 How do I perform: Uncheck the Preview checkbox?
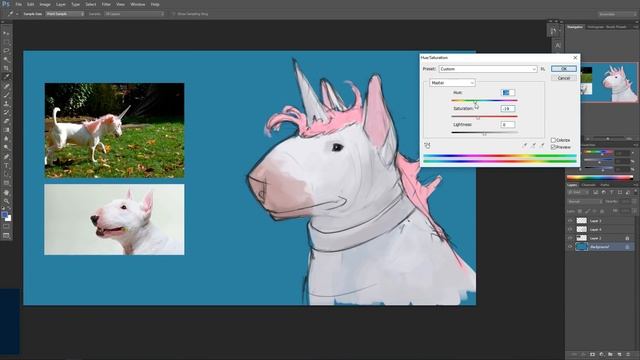(x=553, y=147)
